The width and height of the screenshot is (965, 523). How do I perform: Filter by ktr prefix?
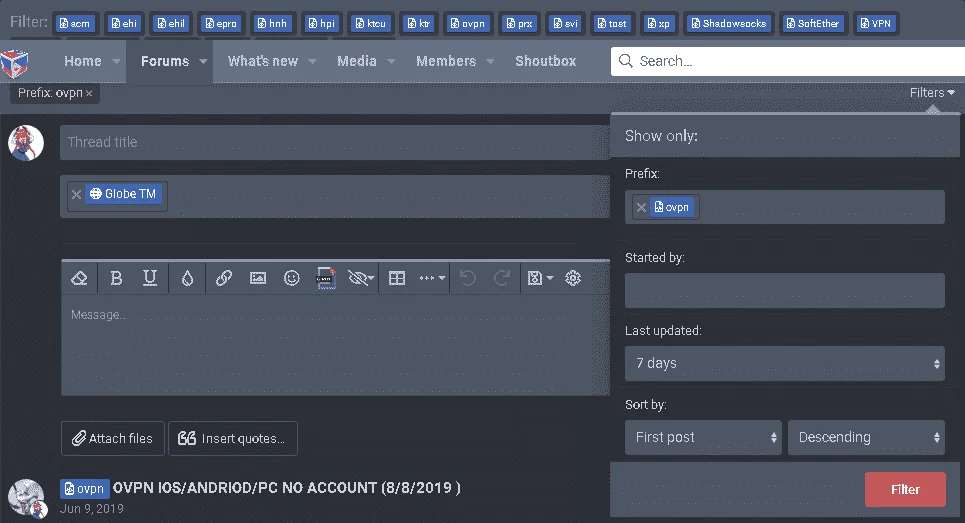(419, 23)
